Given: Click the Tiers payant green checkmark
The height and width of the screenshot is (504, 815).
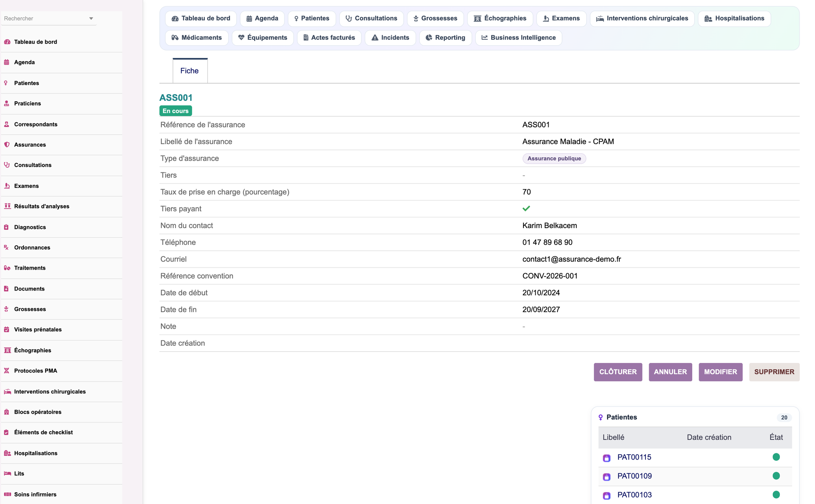Looking at the screenshot, I should tap(526, 208).
